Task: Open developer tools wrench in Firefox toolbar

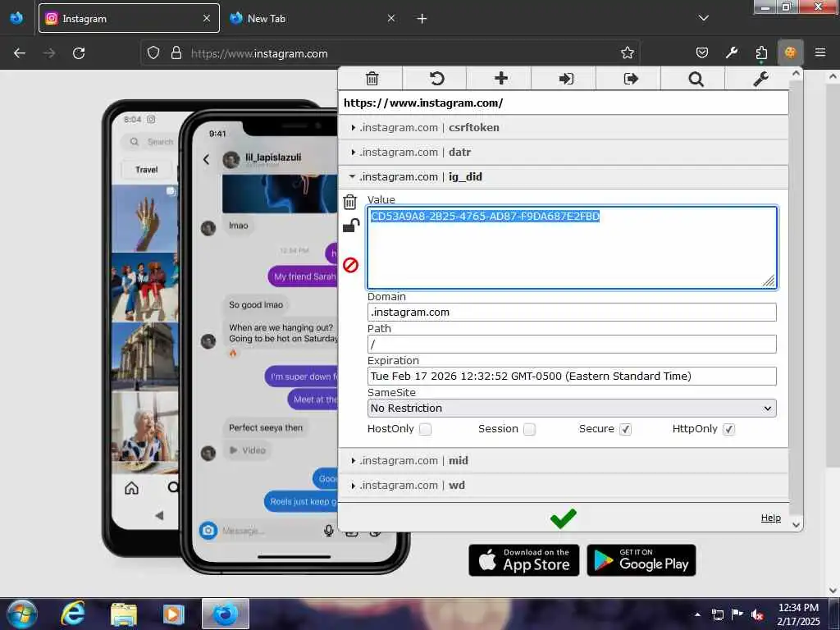Action: 732,52
